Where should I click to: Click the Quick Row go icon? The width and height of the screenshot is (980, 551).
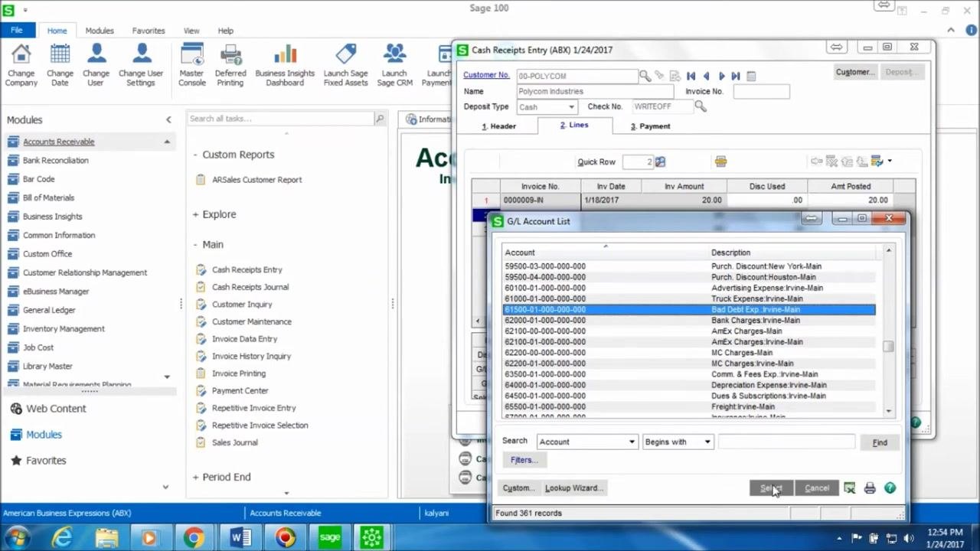tap(660, 162)
